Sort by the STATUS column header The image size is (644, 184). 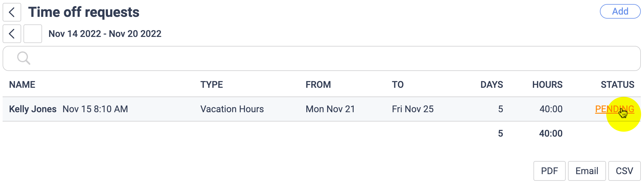(617, 85)
